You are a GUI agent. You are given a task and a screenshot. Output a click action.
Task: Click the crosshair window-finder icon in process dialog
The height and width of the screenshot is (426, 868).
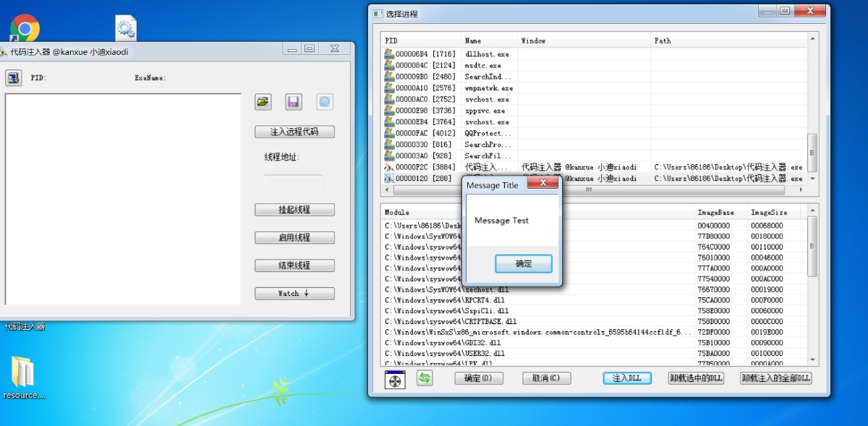[395, 379]
